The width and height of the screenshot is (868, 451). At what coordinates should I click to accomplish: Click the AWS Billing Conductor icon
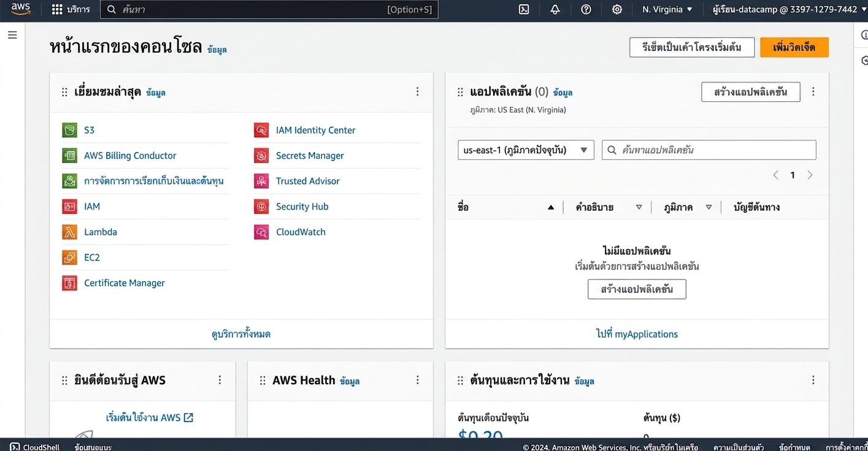(69, 156)
